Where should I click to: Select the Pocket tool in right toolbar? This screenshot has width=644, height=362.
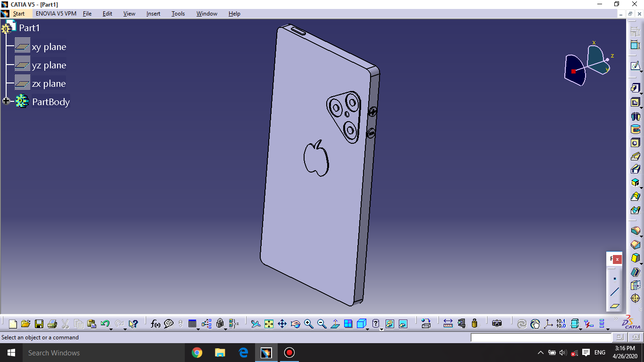(635, 102)
